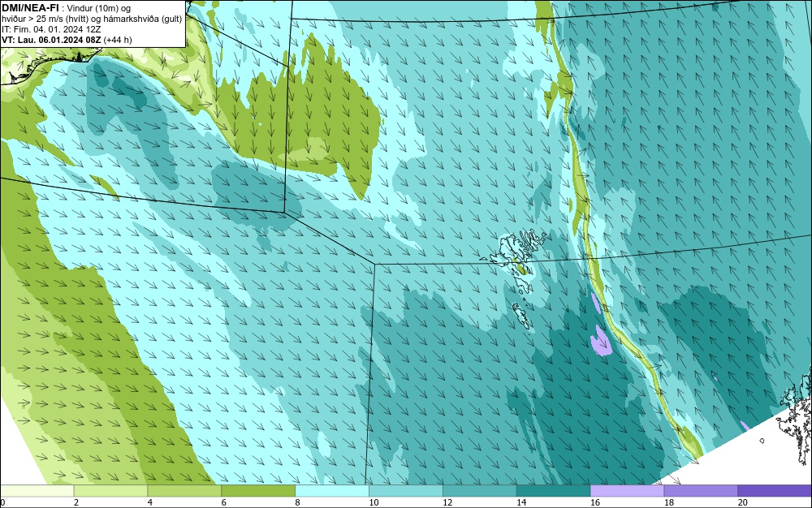812x508 pixels.
Task: Click the Suðuroy island outline south of Faroes
Action: (522, 316)
